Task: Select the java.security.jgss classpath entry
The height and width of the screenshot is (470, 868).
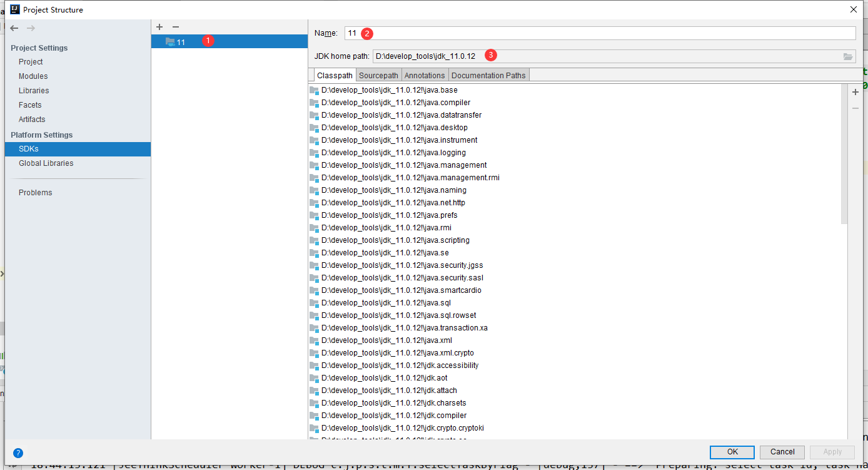Action: [396, 265]
